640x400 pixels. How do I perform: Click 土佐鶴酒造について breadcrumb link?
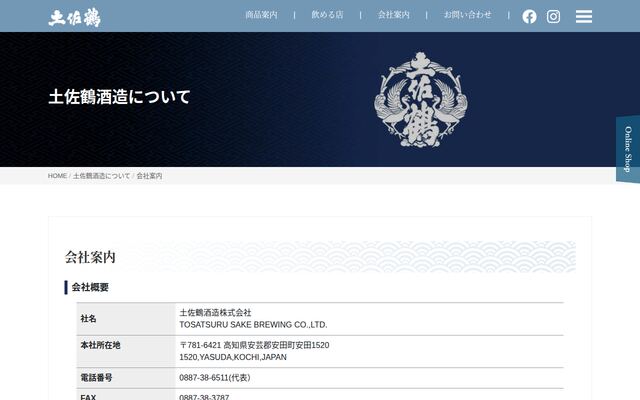click(x=102, y=176)
